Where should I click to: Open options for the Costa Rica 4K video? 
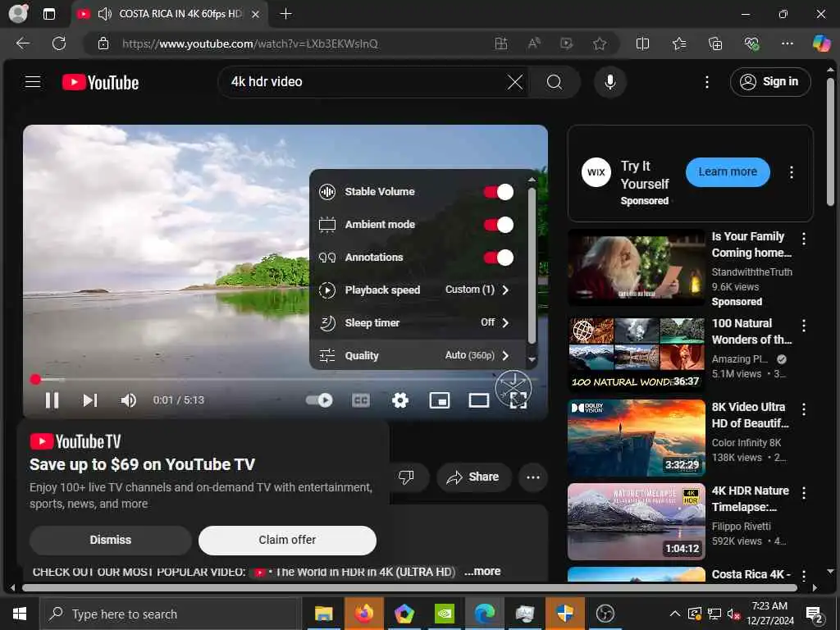tap(804, 576)
